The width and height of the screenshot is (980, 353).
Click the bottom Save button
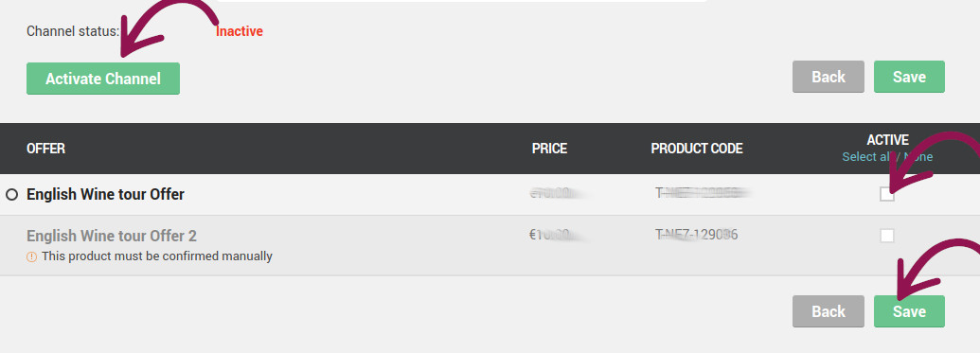pos(909,311)
